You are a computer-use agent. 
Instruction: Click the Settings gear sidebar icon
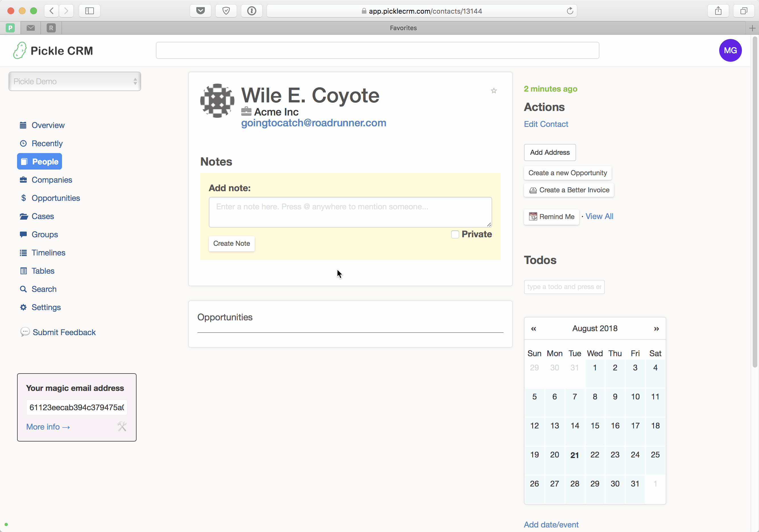(x=23, y=307)
